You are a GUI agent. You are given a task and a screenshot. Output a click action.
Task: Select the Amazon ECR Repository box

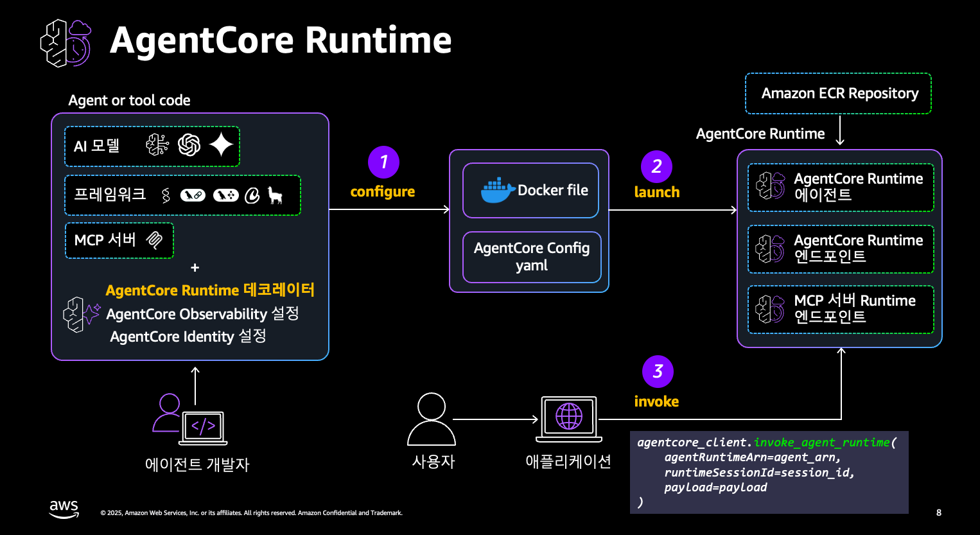(838, 94)
